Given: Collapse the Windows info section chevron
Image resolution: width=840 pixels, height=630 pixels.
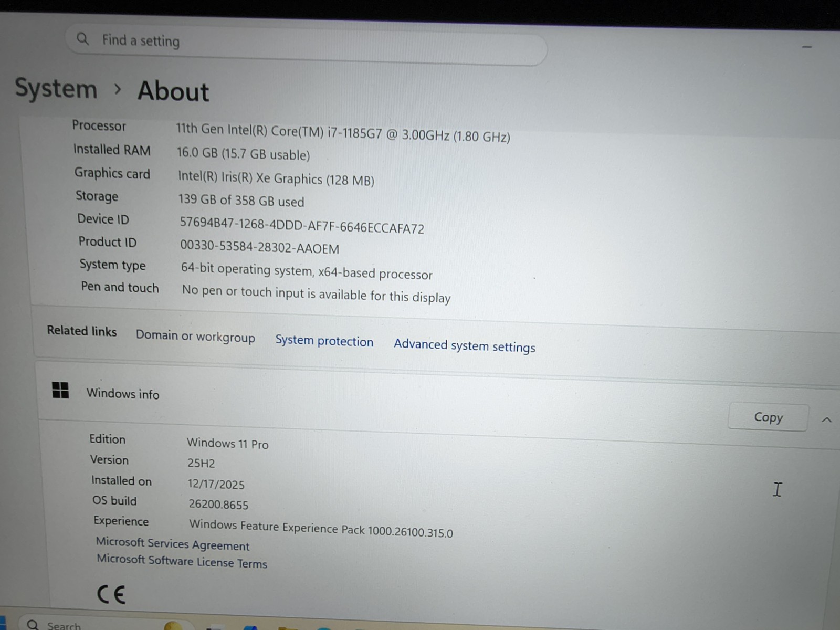Looking at the screenshot, I should (x=826, y=420).
